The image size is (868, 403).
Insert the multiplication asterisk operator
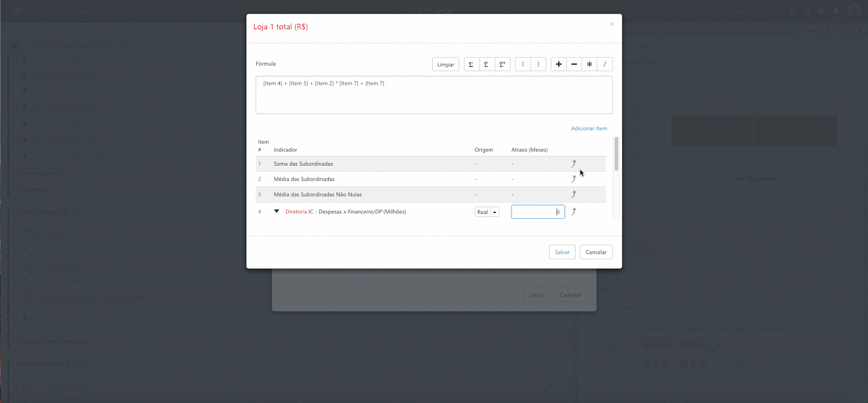[x=589, y=65]
